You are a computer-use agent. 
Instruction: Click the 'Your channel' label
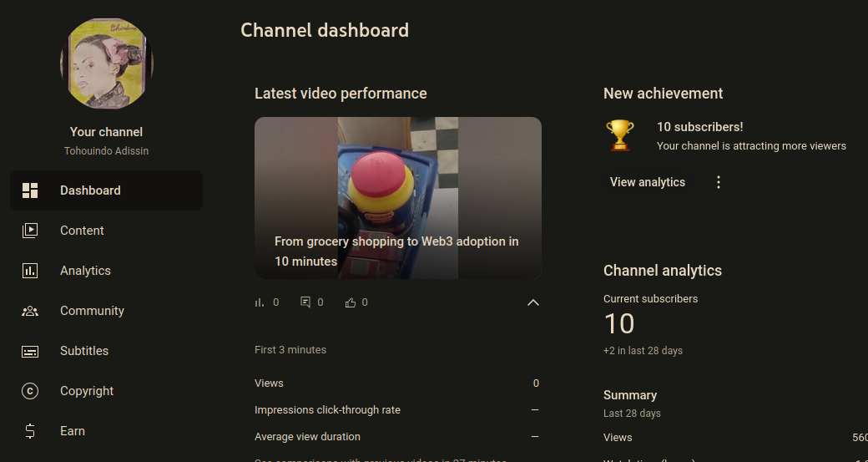pos(106,132)
